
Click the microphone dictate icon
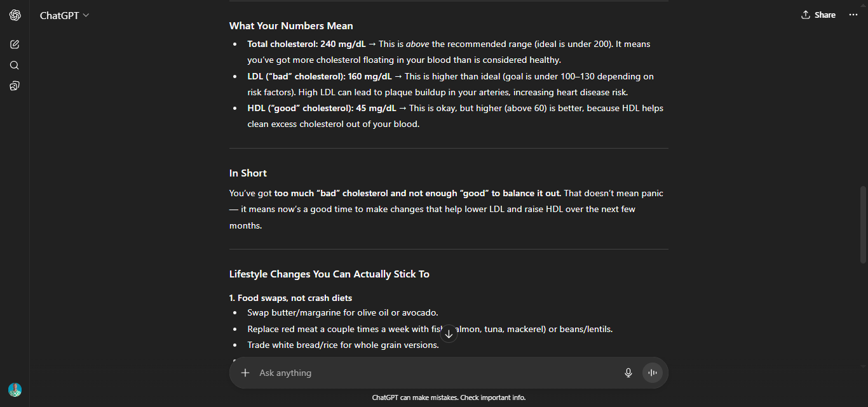628,373
